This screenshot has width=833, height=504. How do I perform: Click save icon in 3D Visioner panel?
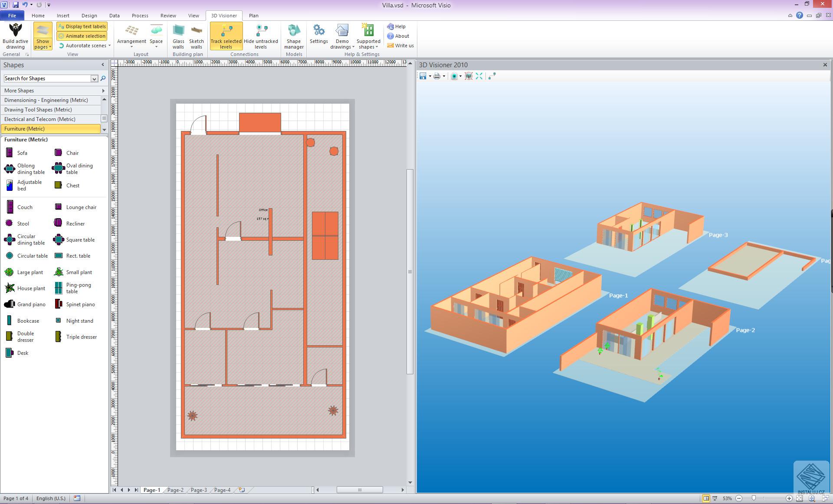point(423,76)
